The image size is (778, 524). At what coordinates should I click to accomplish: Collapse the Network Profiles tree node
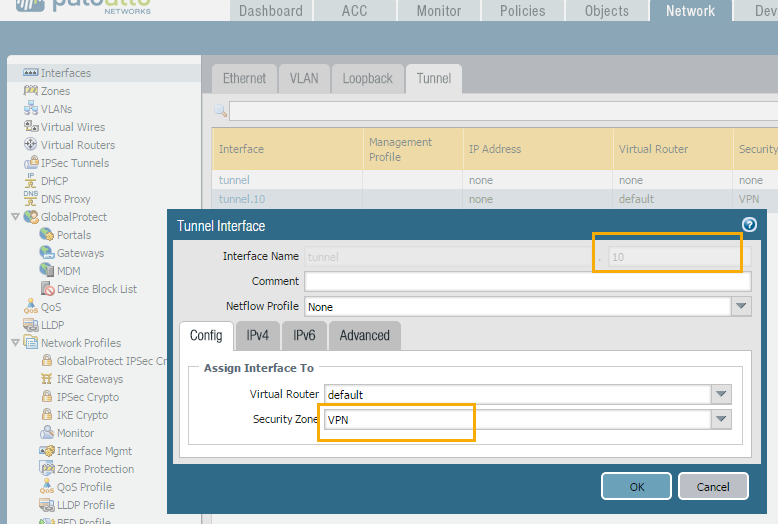coord(14,343)
